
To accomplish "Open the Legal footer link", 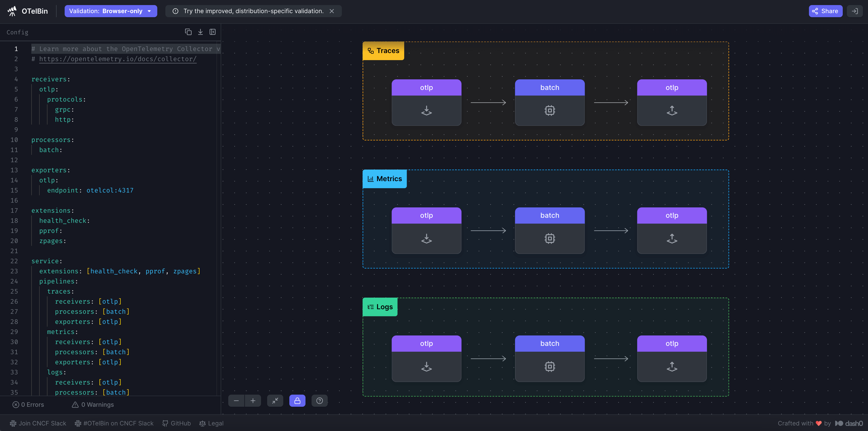I will click(211, 424).
